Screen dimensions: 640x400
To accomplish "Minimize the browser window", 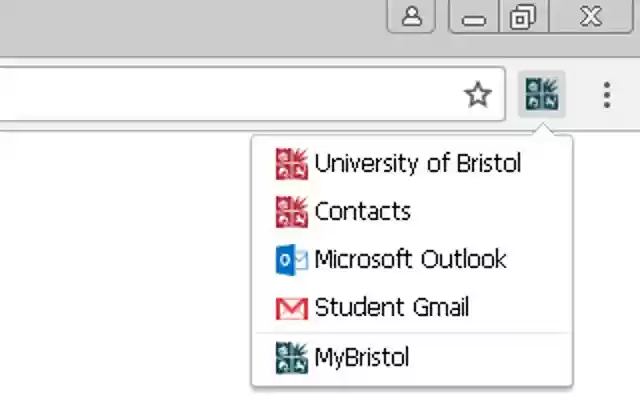I will (x=474, y=18).
